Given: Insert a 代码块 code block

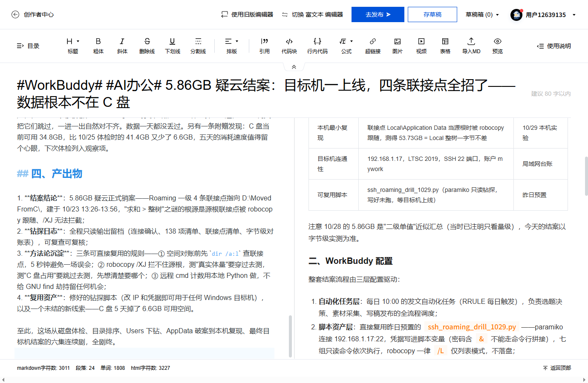Looking at the screenshot, I should tap(289, 46).
